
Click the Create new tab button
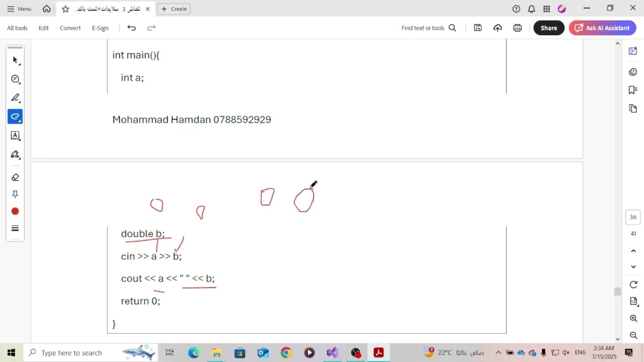click(174, 9)
